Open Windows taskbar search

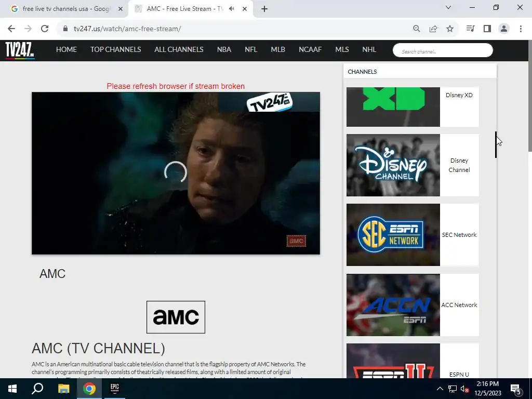click(37, 389)
